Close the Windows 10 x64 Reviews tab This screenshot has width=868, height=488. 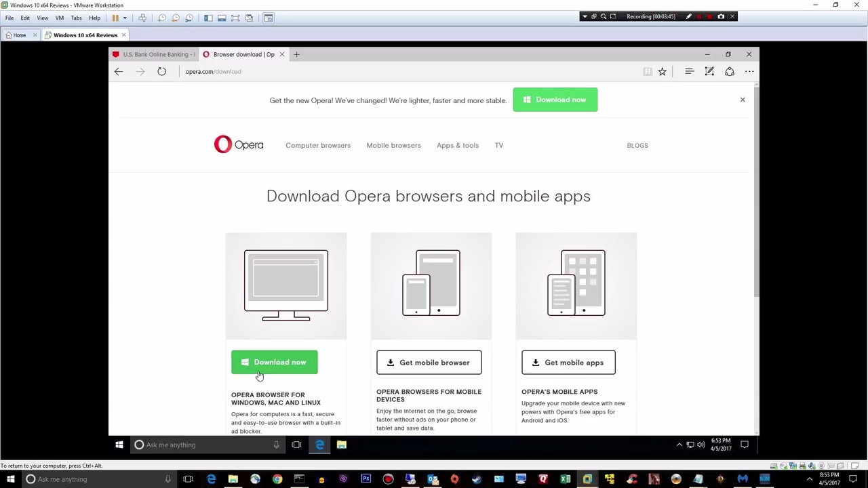pyautogui.click(x=123, y=35)
